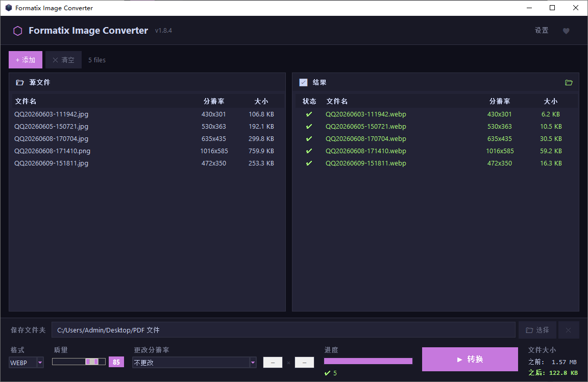The width and height of the screenshot is (588, 382).
Task: Select result QQ20260603-111942.webp
Action: click(435, 114)
